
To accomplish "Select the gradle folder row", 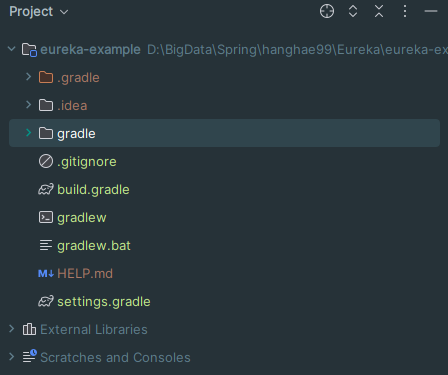I will (224, 133).
